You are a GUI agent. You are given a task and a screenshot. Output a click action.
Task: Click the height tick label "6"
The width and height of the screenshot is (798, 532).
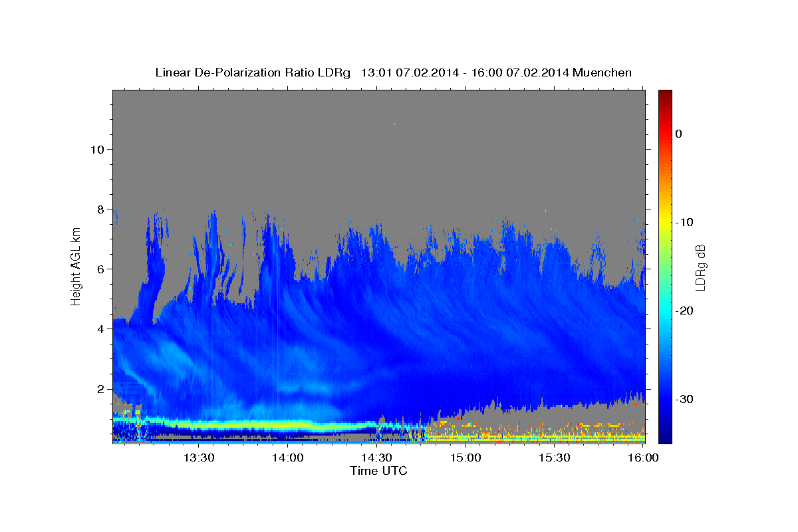[100, 269]
